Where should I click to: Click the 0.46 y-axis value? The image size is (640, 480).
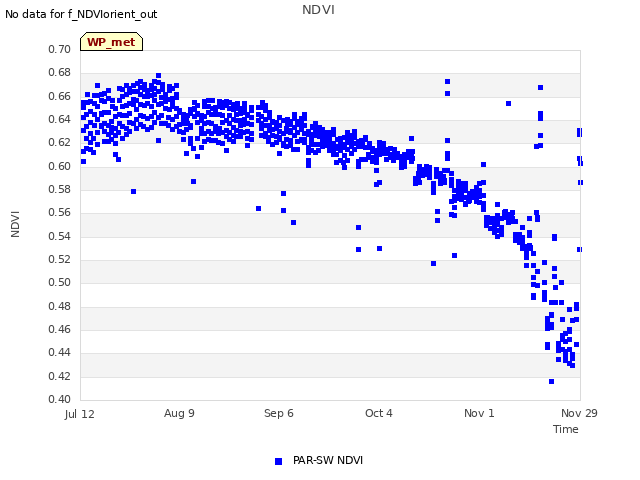click(60, 329)
